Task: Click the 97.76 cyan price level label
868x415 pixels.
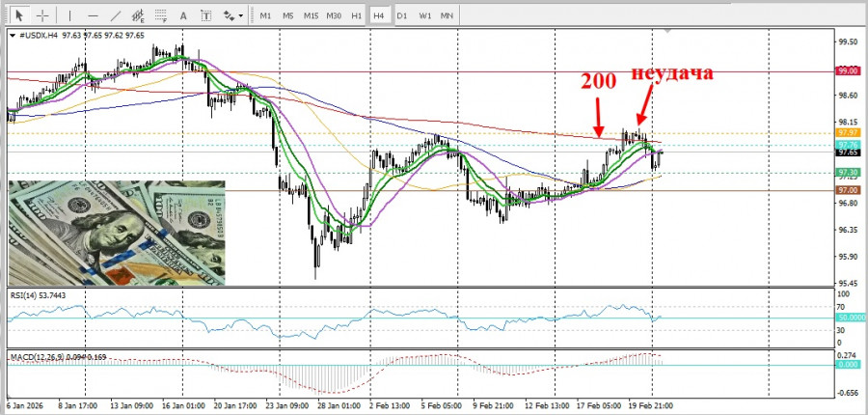Action: pos(848,145)
